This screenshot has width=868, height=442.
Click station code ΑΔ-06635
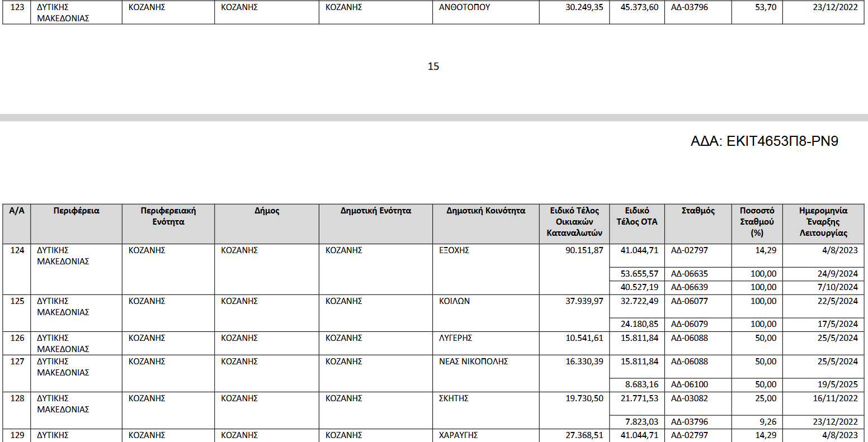point(690,274)
